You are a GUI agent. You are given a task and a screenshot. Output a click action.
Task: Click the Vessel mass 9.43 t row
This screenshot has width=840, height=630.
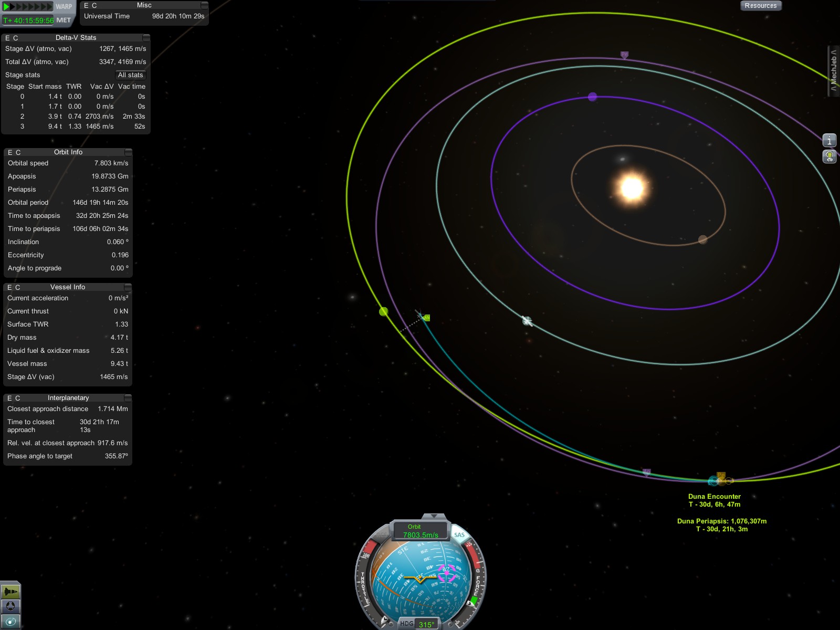pos(68,364)
